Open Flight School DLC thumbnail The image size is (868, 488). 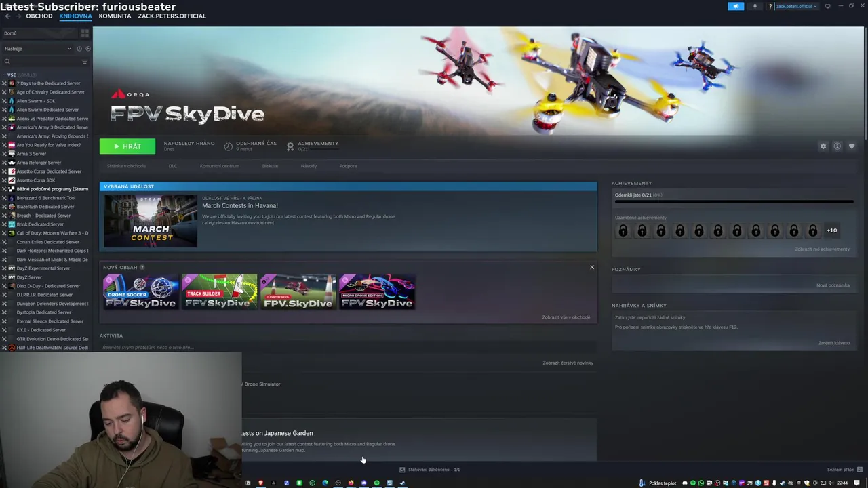coord(298,292)
